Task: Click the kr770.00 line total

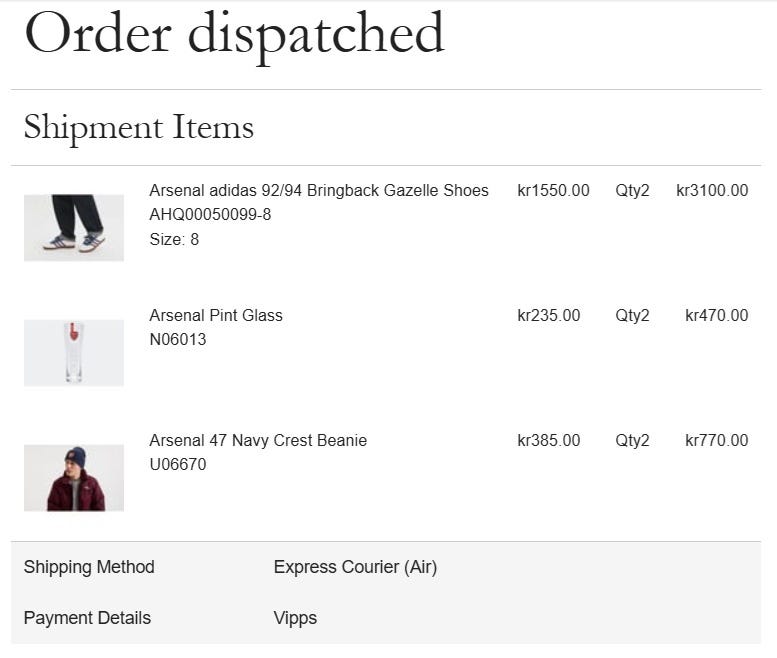Action: [716, 440]
